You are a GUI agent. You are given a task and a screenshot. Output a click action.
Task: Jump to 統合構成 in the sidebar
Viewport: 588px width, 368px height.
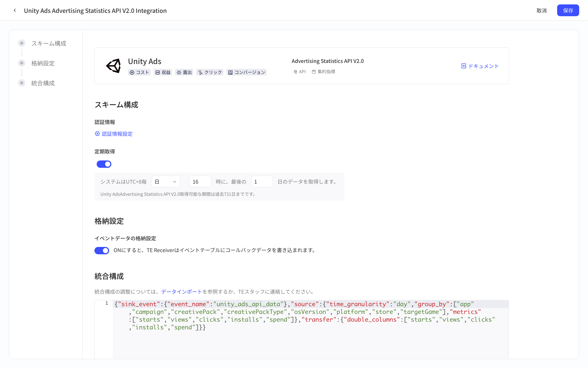43,83
